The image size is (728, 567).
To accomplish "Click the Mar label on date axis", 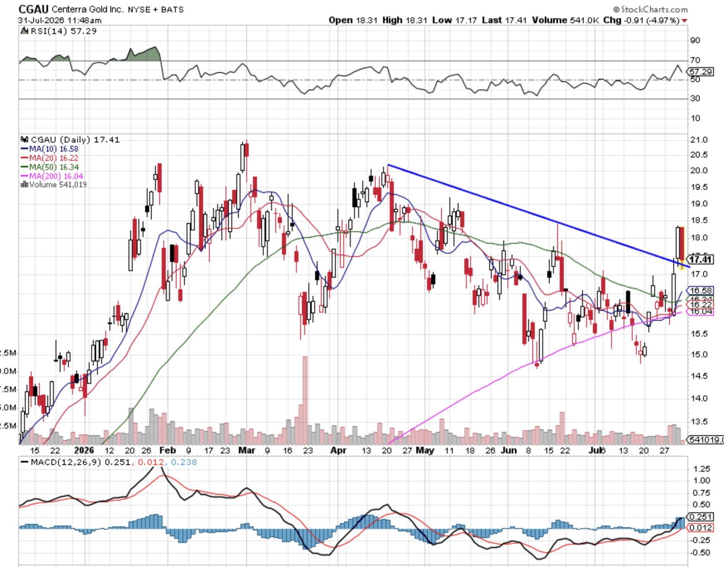I will [247, 451].
